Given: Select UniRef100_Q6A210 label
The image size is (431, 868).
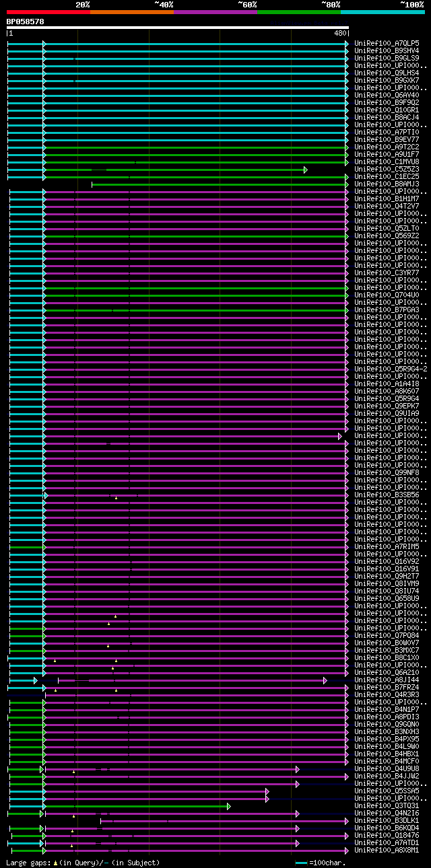Looking at the screenshot, I should (387, 672).
